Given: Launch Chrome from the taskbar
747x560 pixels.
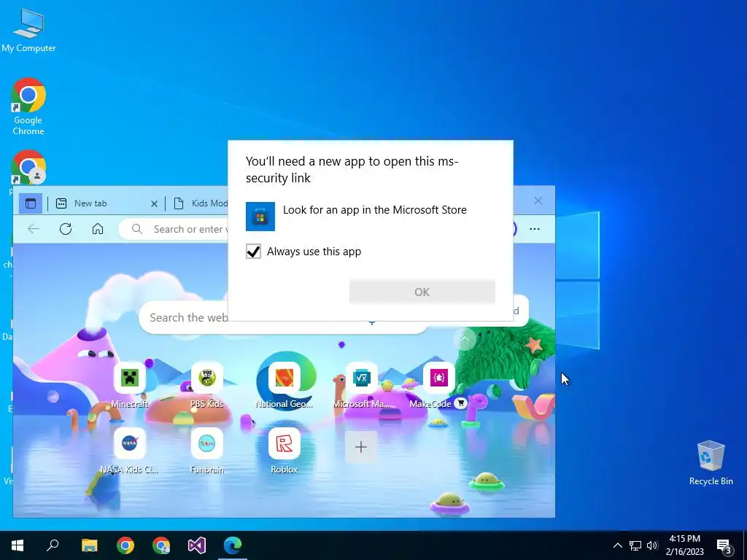Looking at the screenshot, I should 125,545.
